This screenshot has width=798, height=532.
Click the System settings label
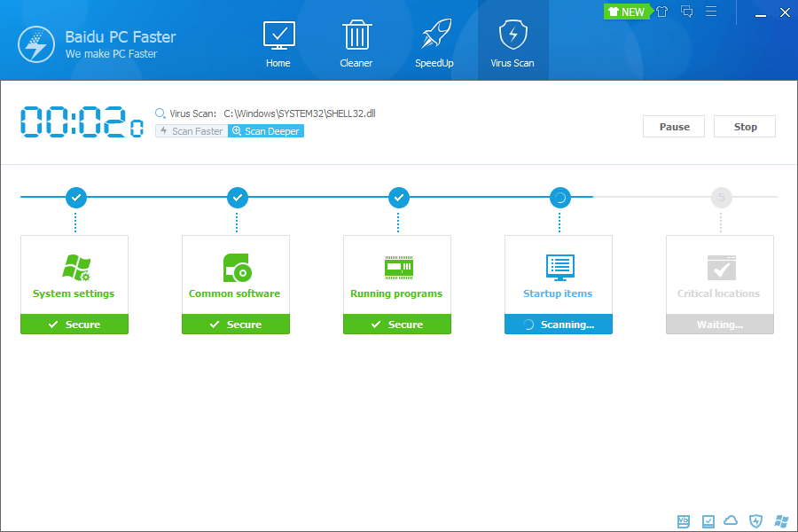pyautogui.click(x=74, y=293)
